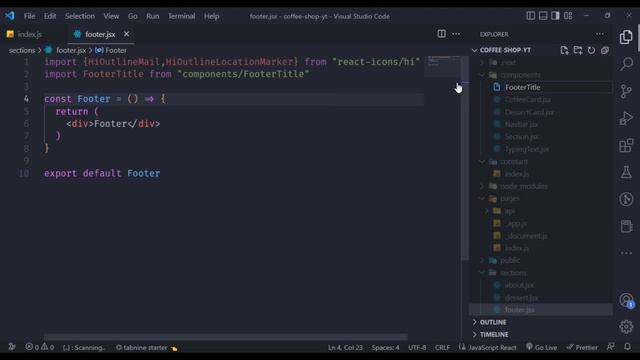Click sections in the breadcrumb
The width and height of the screenshot is (640, 360).
(22, 50)
